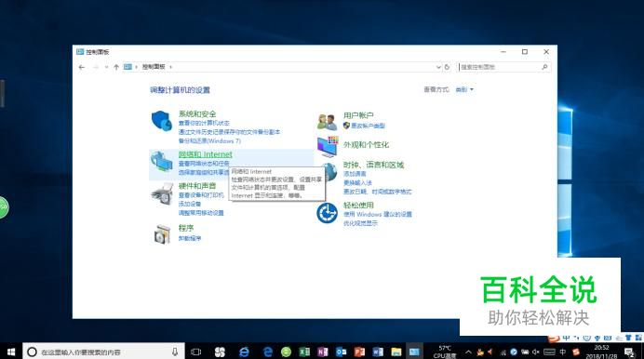Open 硬件和声音 category heading
The height and width of the screenshot is (359, 644).
click(x=197, y=186)
